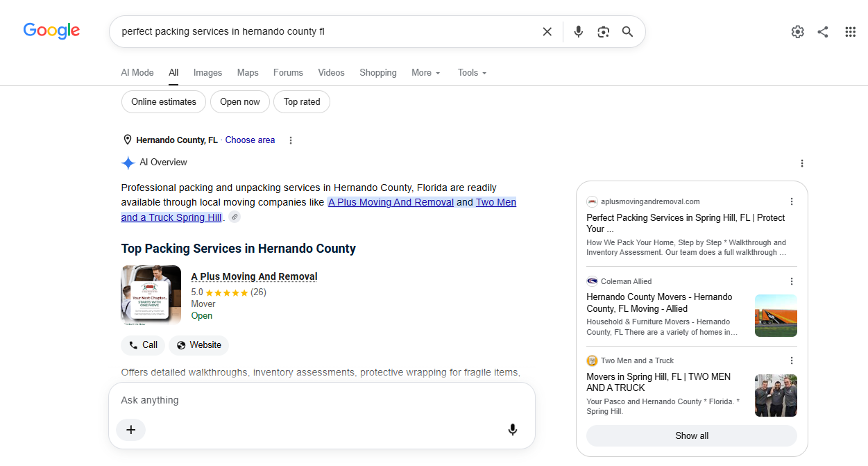Viewport: 868px width, 466px height.
Task: Click the Choose area link
Action: pos(250,140)
